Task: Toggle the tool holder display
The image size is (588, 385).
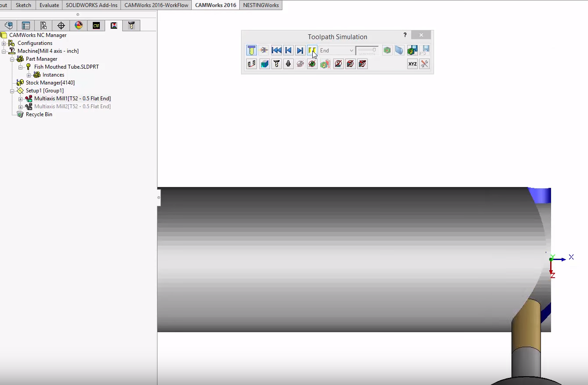Action: pos(288,64)
